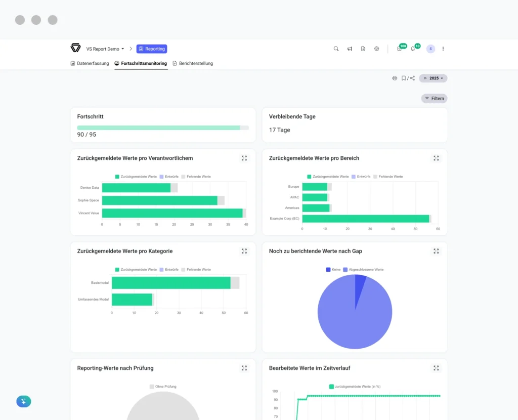Image resolution: width=518 pixels, height=420 pixels.
Task: Toggle Fehlende Werte legend in Kategorie chart
Action: pyautogui.click(x=196, y=270)
